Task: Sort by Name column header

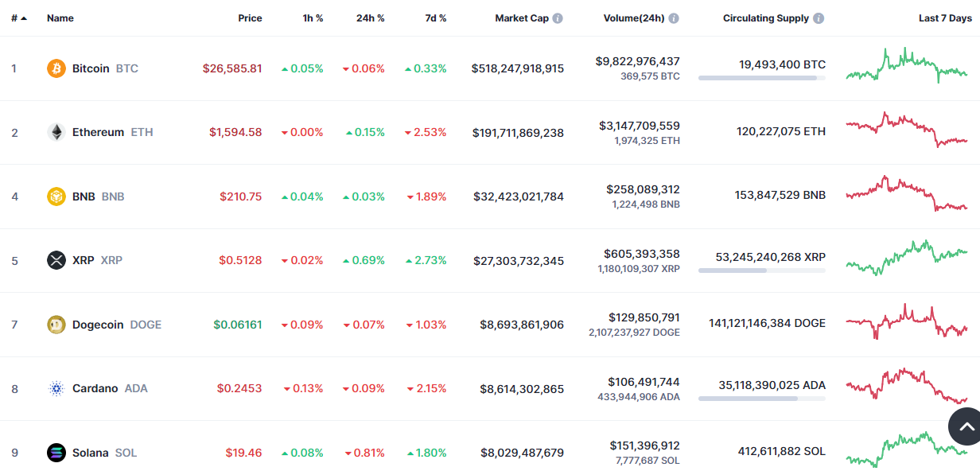Action: [x=60, y=18]
